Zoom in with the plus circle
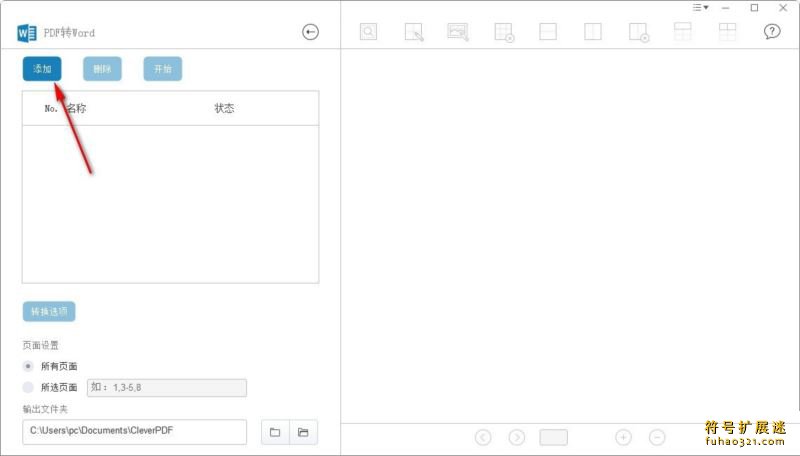 click(x=623, y=437)
